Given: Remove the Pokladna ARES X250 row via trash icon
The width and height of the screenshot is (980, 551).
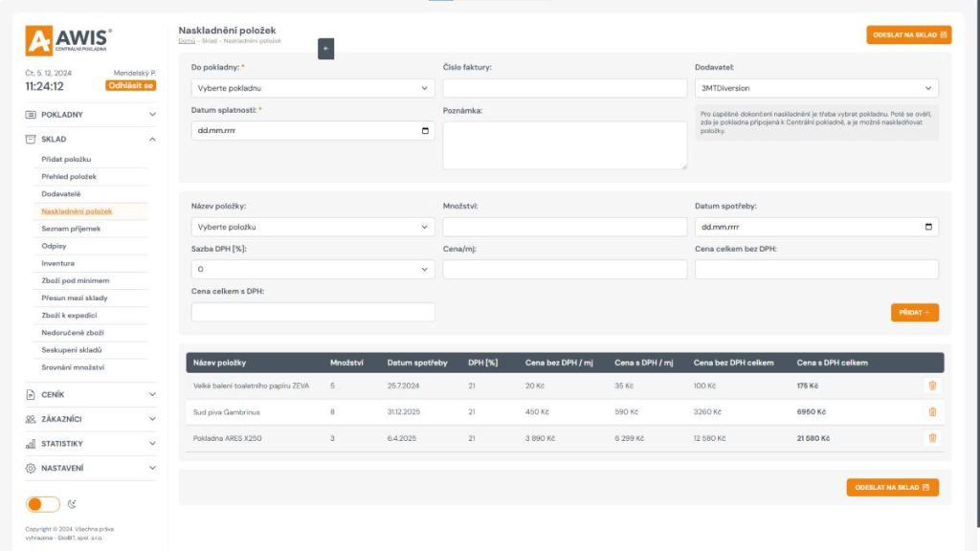Looking at the screenshot, I should pyautogui.click(x=932, y=438).
